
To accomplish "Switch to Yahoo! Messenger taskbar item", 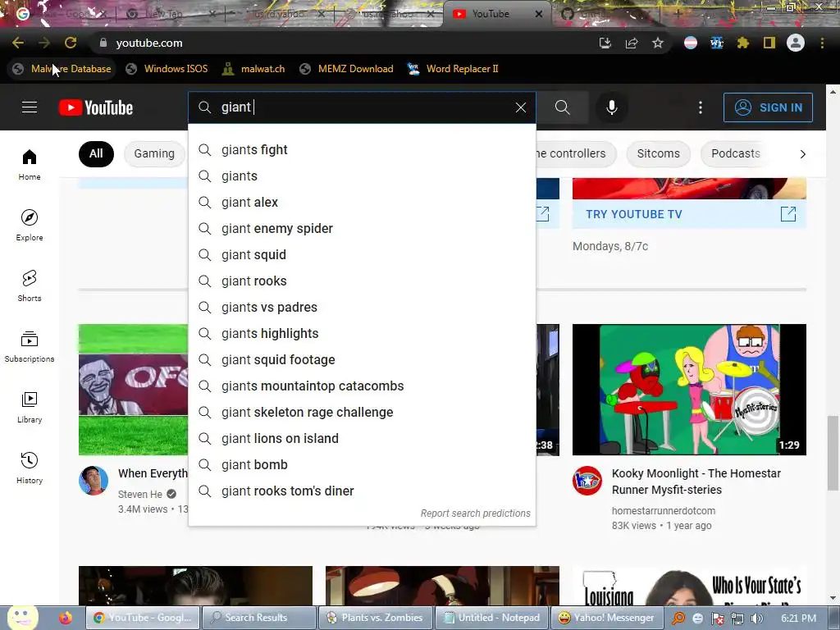I will pyautogui.click(x=608, y=618).
